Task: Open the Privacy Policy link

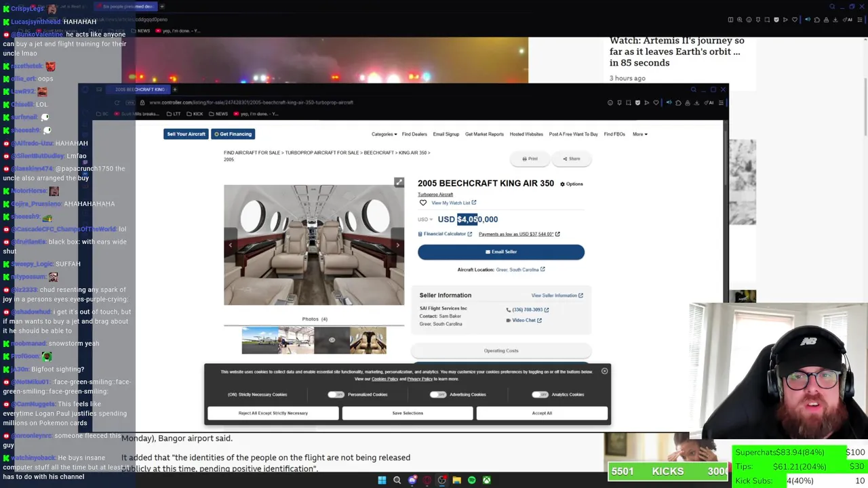Action: [x=420, y=379]
